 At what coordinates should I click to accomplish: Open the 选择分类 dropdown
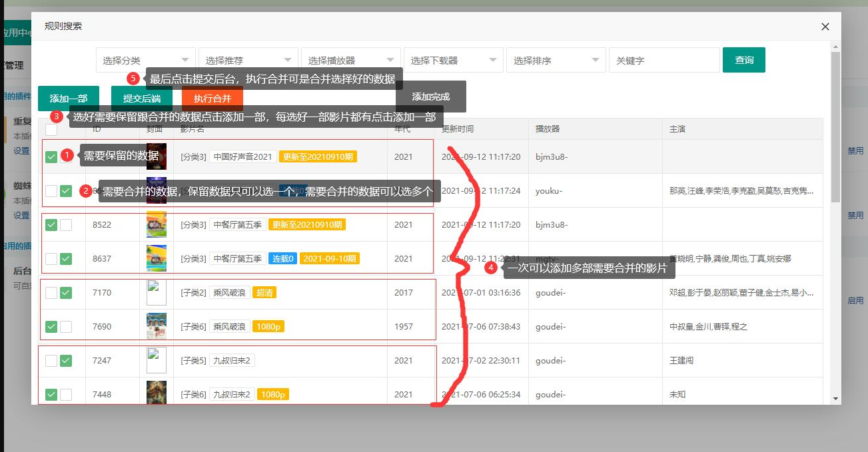point(146,60)
